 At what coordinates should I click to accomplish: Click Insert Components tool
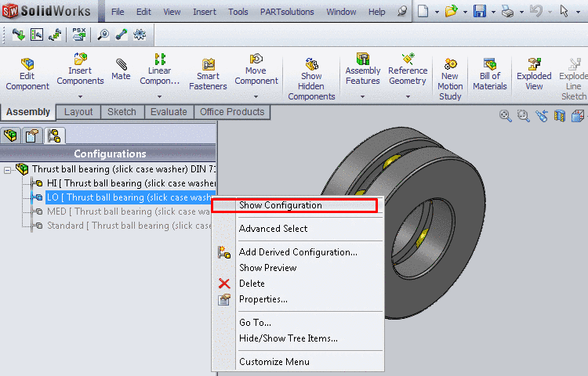point(80,69)
